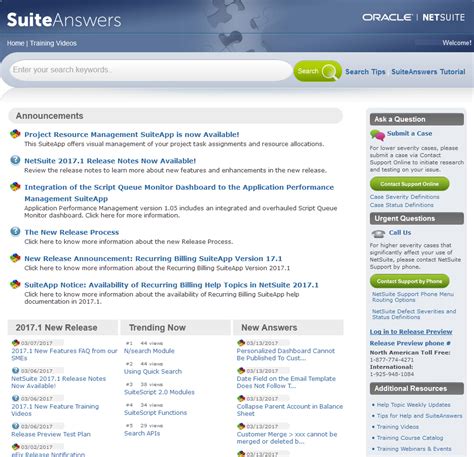Open trending N/search Module article

149,351
